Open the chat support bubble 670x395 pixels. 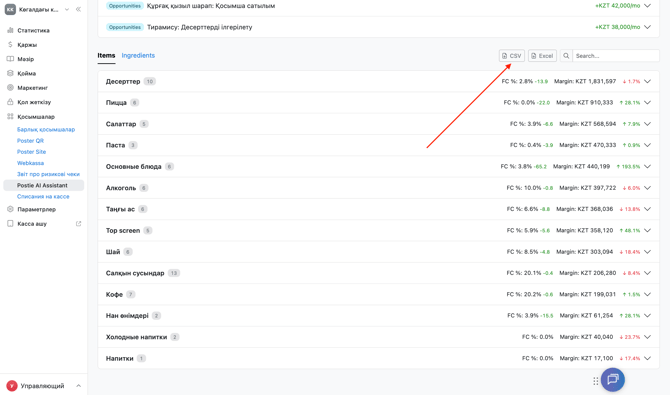[x=613, y=379]
